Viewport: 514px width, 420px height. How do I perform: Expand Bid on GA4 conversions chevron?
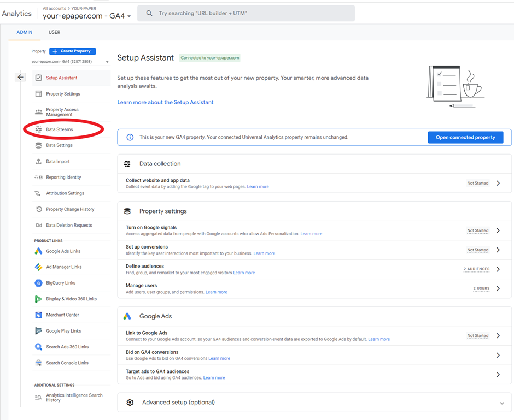pos(498,355)
